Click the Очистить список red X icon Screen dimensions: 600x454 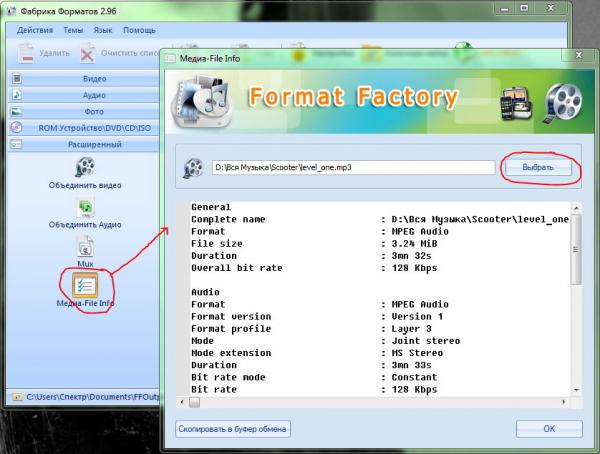(87, 54)
